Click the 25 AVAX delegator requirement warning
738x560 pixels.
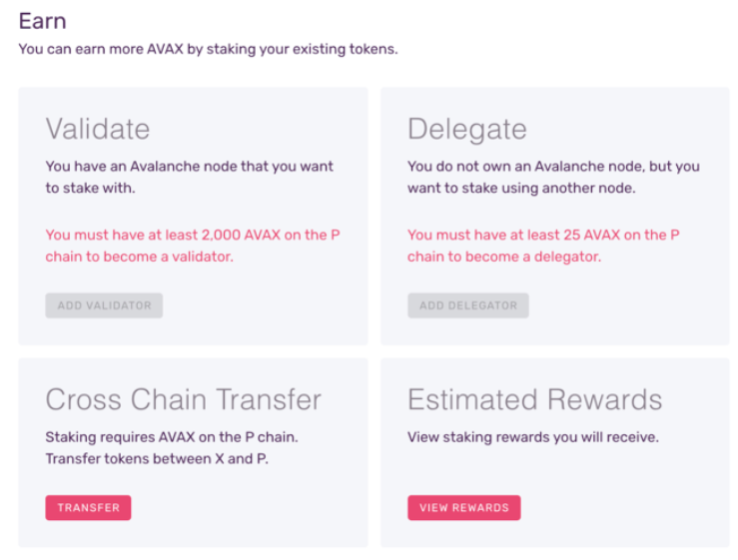tap(543, 246)
